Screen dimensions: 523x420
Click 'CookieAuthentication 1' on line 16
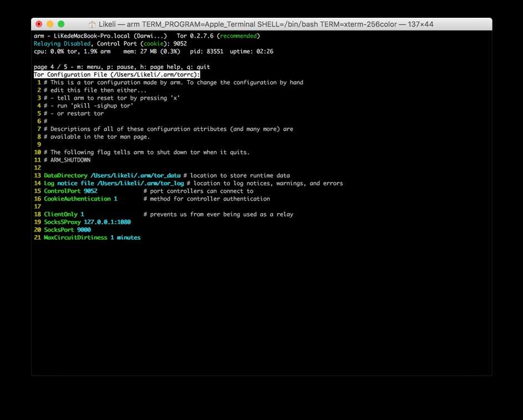(x=80, y=199)
